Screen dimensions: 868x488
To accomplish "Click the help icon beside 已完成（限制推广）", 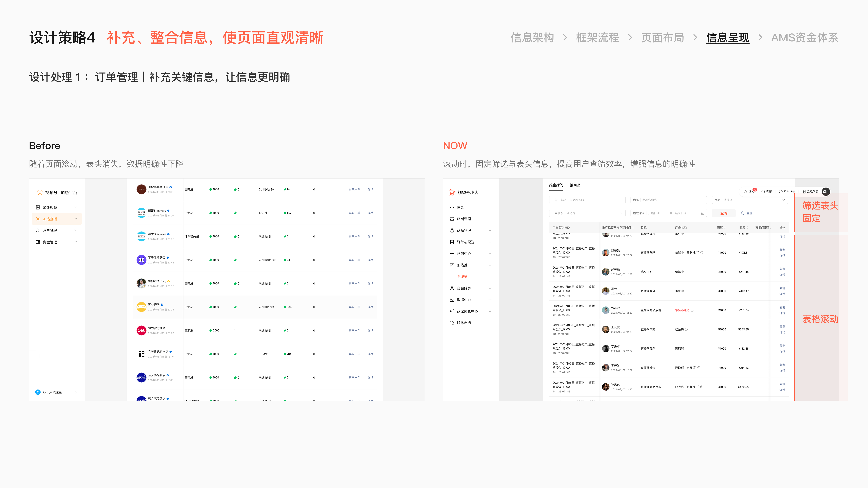I will click(702, 387).
